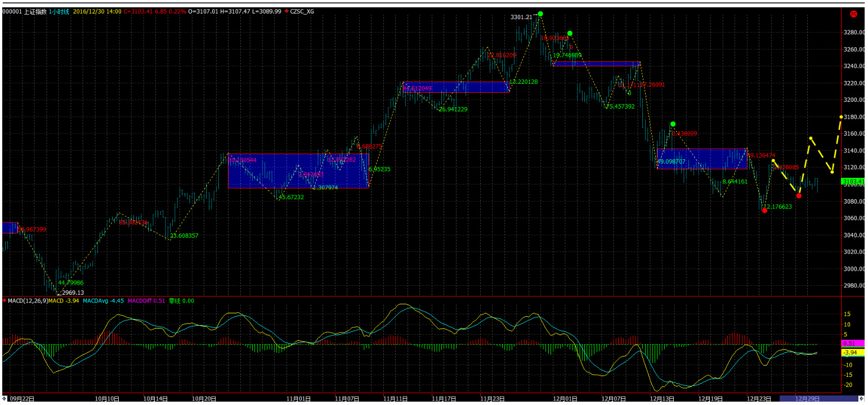Screen dimensions: 868x405
Task: Click the green dot at 3301.21 peak
Action: pos(540,14)
